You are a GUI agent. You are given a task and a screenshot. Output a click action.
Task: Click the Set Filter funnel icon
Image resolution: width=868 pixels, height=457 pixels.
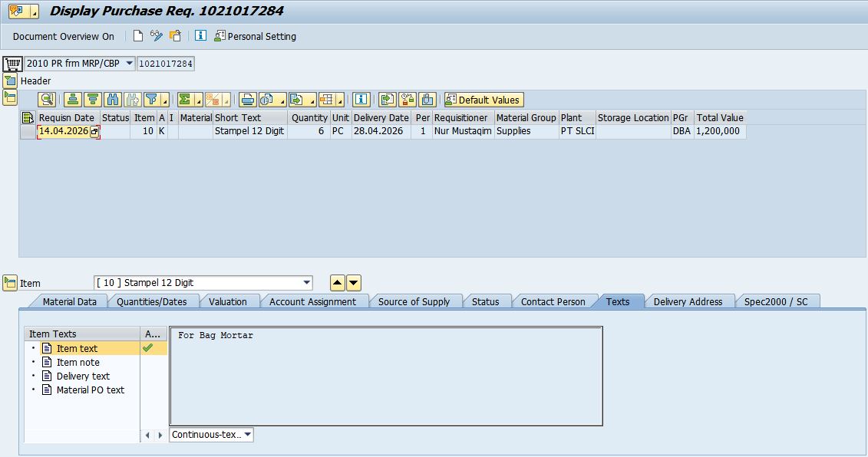point(151,100)
